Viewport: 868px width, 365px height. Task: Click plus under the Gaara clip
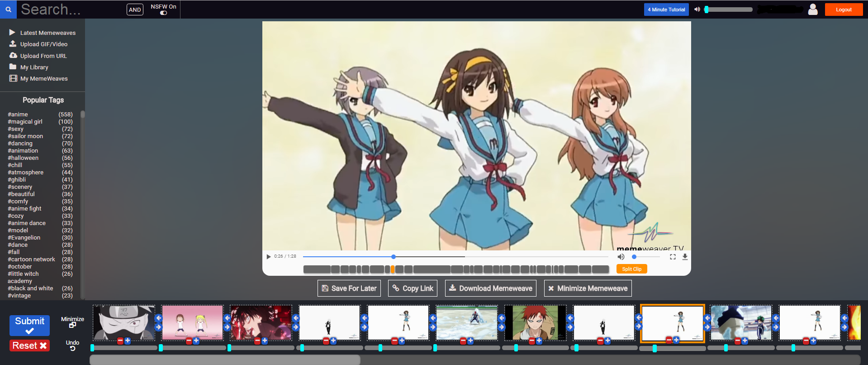coord(539,341)
